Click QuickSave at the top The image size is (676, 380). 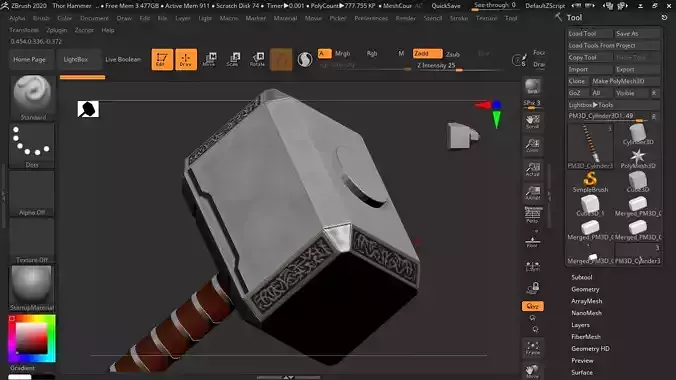(446, 6)
